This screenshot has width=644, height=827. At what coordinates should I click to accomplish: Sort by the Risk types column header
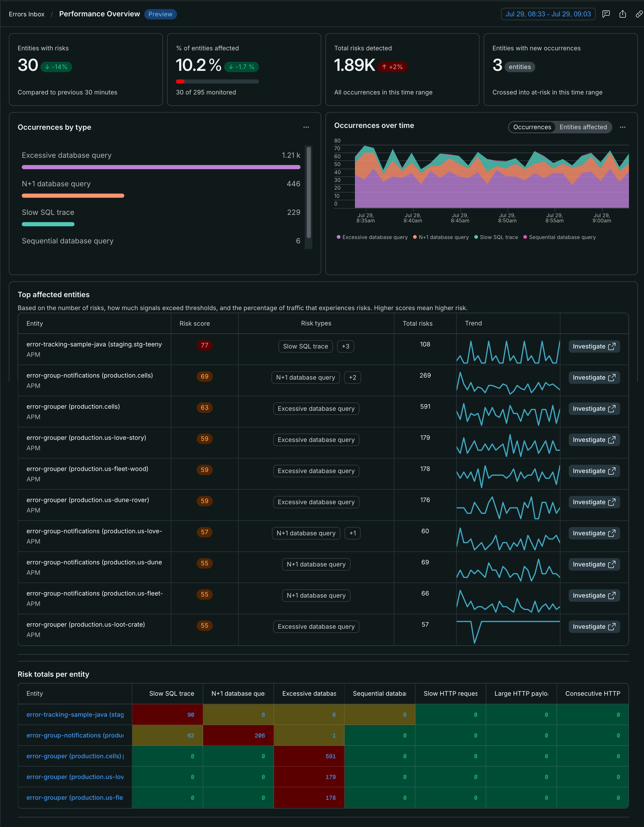pyautogui.click(x=316, y=323)
